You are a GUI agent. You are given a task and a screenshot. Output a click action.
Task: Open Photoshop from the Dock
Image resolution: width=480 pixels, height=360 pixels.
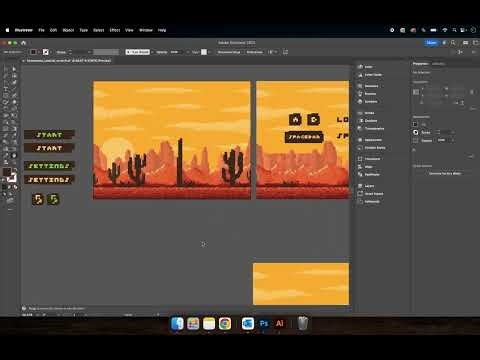[264, 323]
